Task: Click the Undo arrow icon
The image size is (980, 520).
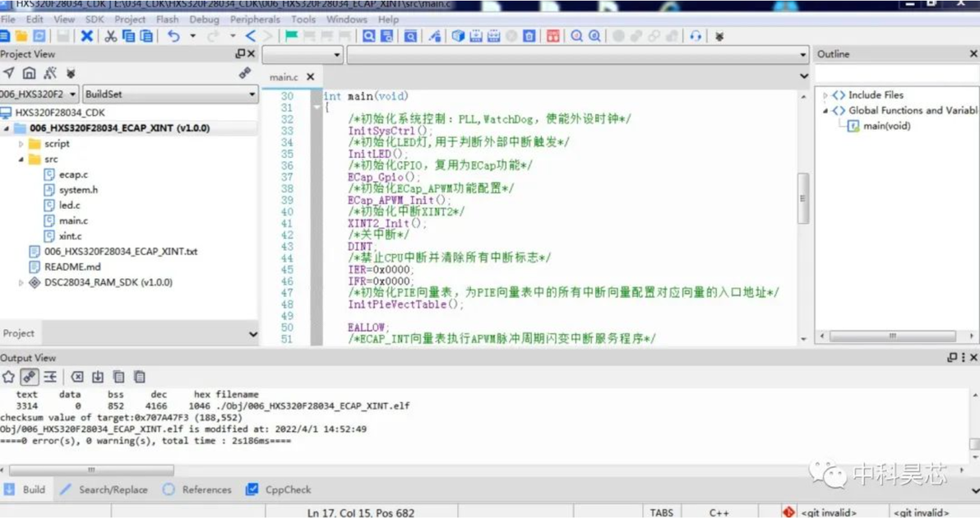Action: click(173, 36)
